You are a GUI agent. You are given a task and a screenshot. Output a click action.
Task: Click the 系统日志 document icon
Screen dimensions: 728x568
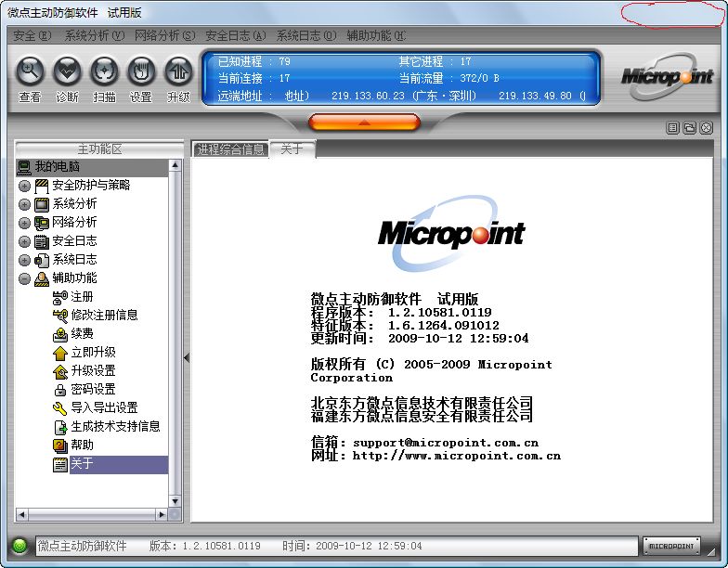[x=41, y=260]
